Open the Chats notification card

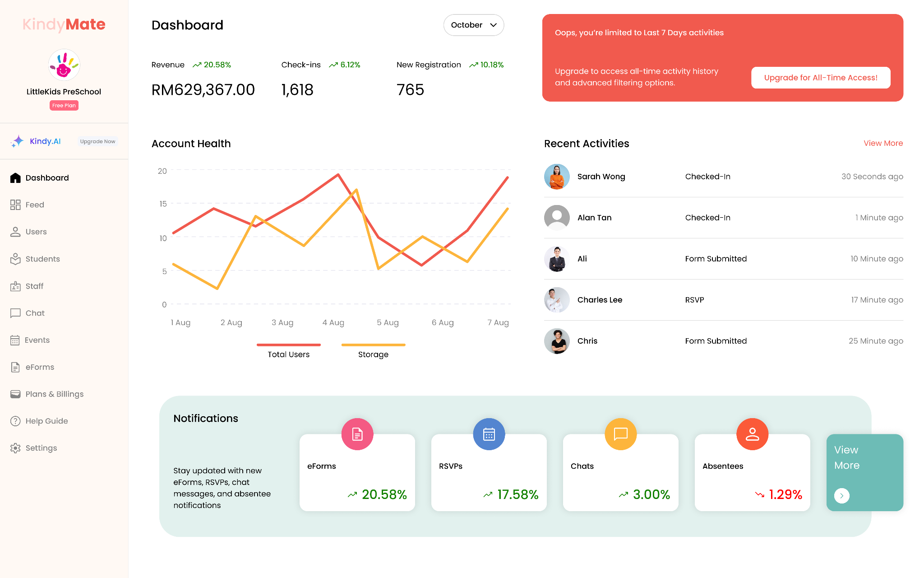click(621, 473)
